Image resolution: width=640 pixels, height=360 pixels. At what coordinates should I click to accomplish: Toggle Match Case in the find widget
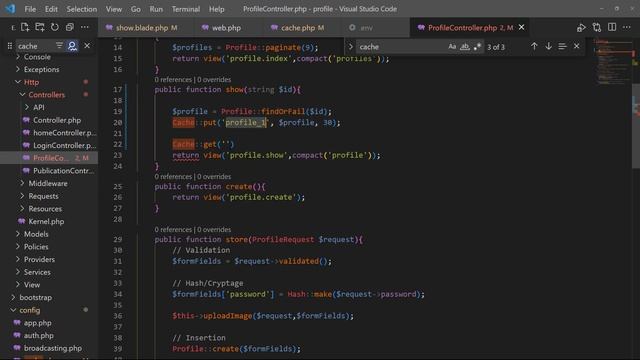click(452, 47)
